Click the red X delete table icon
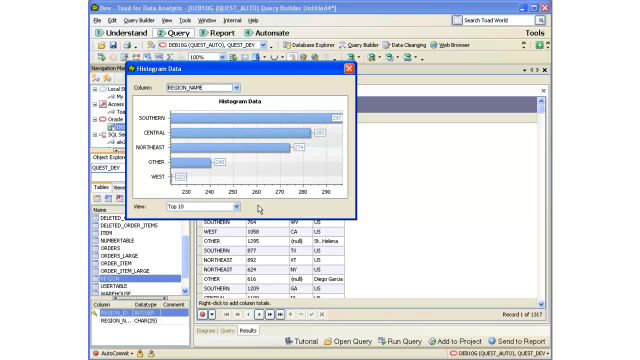This screenshot has width=640, height=360. click(119, 198)
